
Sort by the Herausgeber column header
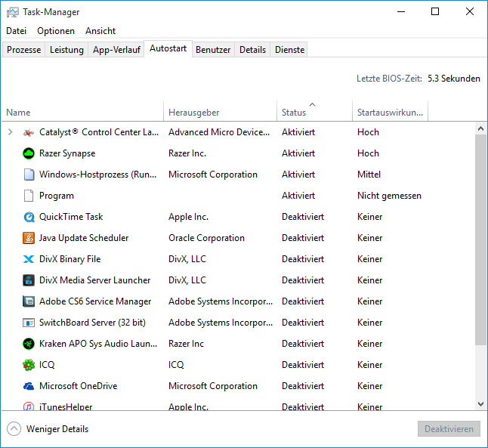click(x=220, y=112)
